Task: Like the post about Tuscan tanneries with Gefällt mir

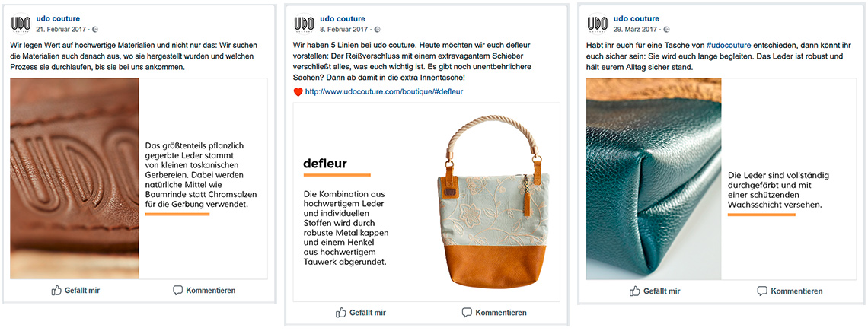Action: [75, 291]
